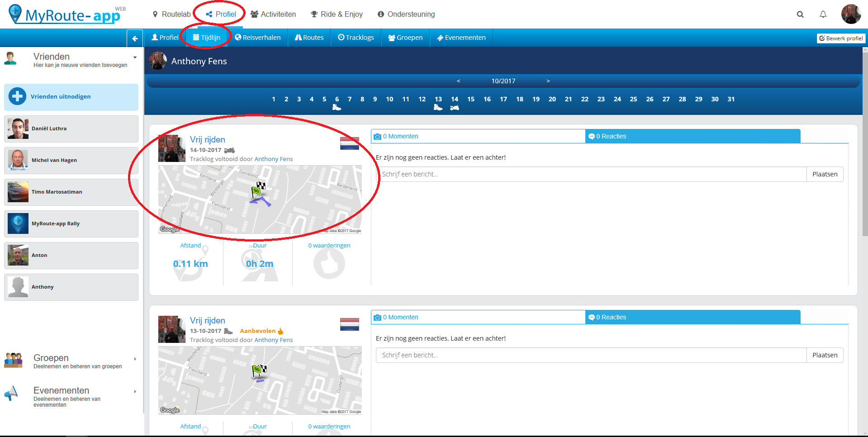
Task: Click the Groepen people icon in the sidebar
Action: [13, 360]
